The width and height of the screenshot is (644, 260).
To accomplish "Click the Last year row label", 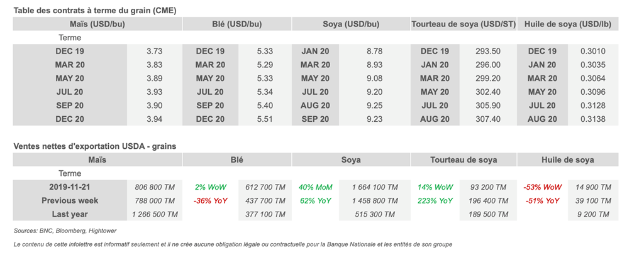I will tap(70, 215).
